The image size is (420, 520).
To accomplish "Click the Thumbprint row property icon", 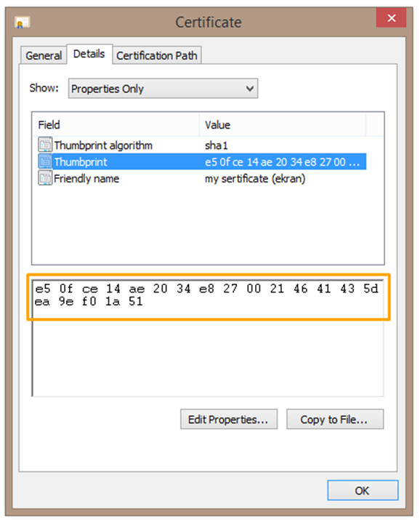I will (x=45, y=161).
